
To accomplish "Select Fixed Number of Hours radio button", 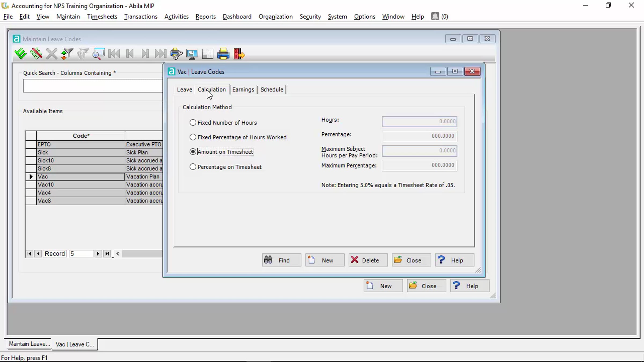I will point(193,123).
